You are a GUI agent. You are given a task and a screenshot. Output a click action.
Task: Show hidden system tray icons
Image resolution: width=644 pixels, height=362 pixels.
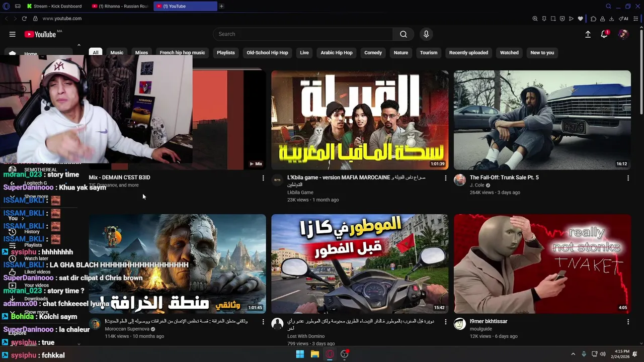573,354
